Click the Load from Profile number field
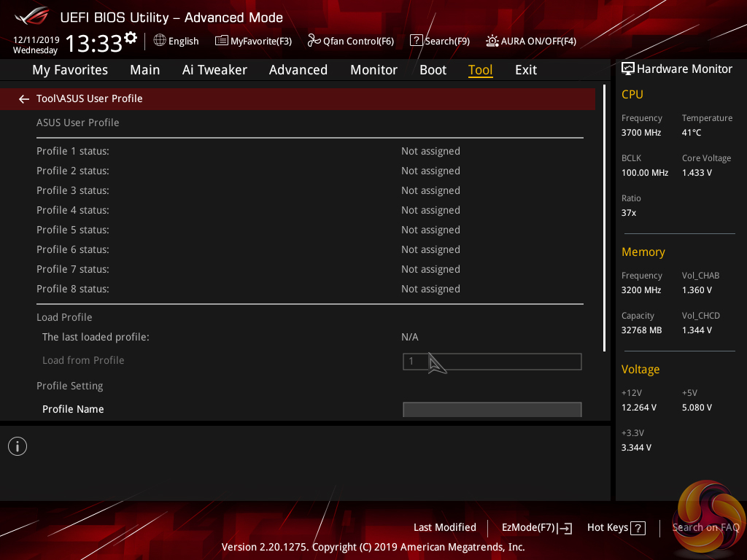Viewport: 747px width, 560px height. click(492, 362)
